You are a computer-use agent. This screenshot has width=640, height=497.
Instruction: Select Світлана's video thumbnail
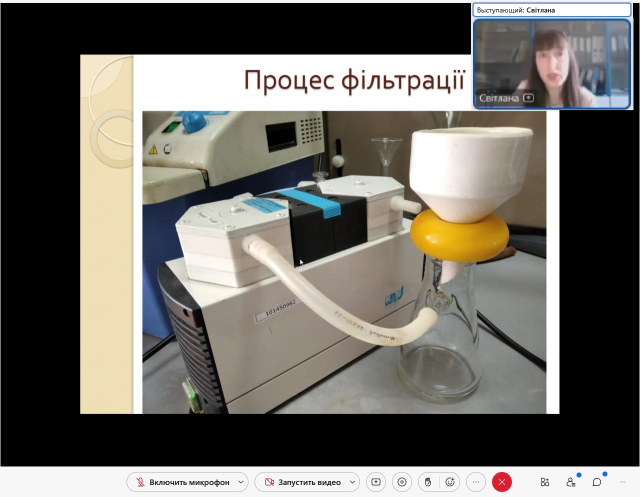[552, 60]
